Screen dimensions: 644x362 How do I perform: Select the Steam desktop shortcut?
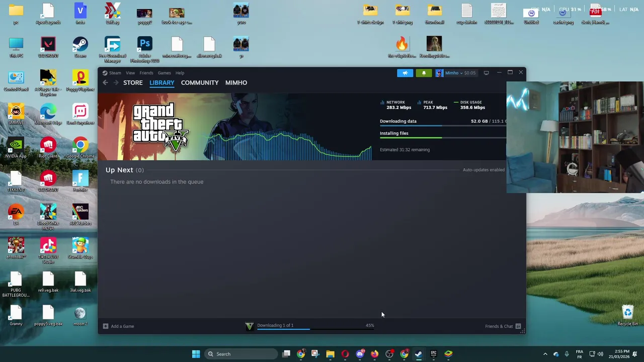80,47
